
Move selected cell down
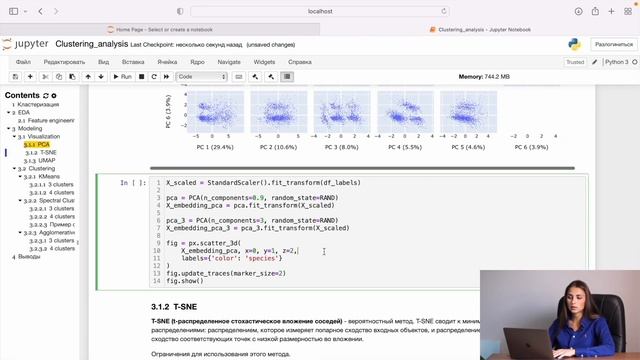click(x=101, y=77)
